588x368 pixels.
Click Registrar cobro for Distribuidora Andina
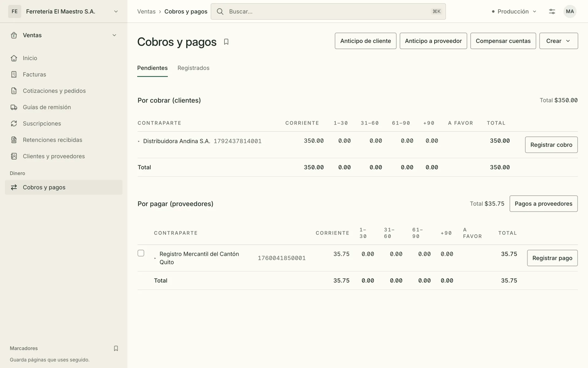click(551, 145)
